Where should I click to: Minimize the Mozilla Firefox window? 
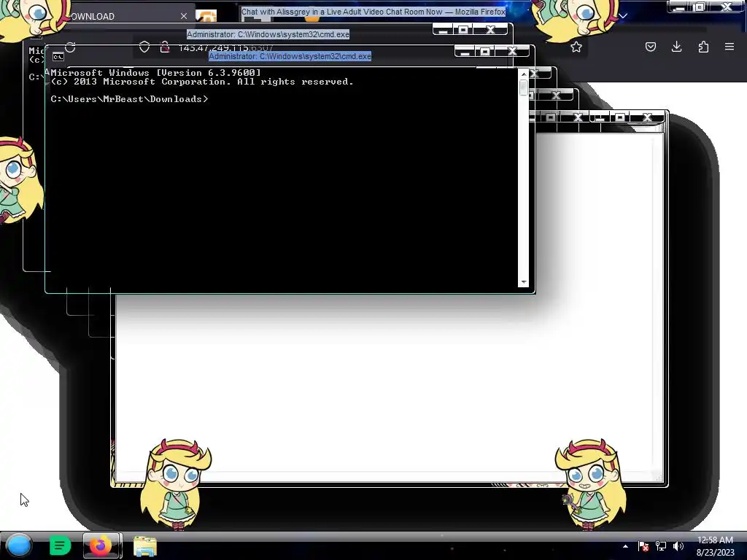680,7
